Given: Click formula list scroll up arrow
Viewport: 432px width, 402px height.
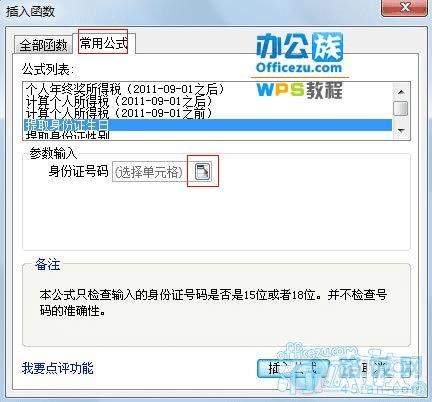Looking at the screenshot, I should click(401, 92).
